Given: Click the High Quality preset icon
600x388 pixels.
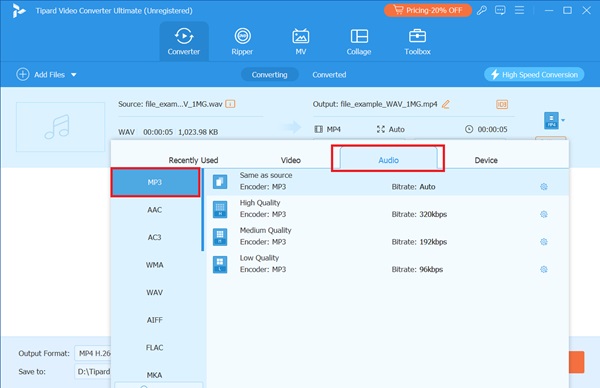Looking at the screenshot, I should click(x=220, y=209).
